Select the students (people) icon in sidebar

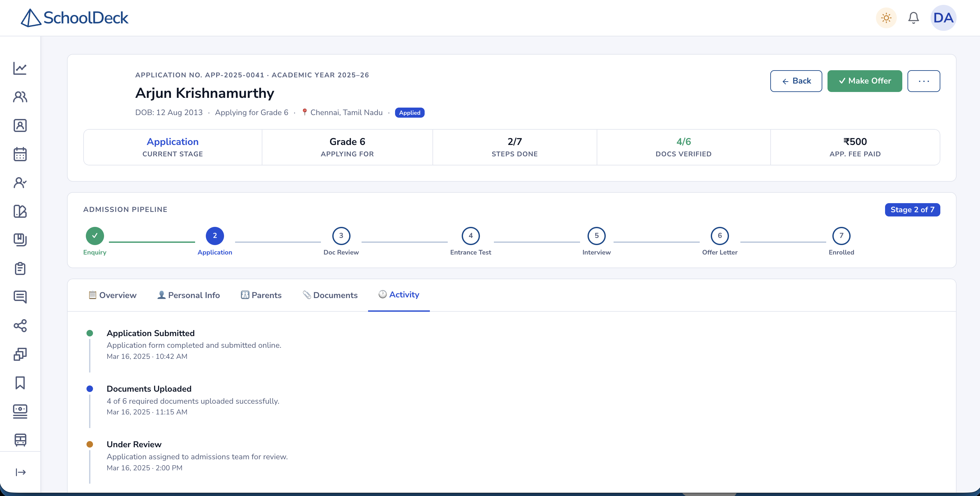[x=20, y=97]
